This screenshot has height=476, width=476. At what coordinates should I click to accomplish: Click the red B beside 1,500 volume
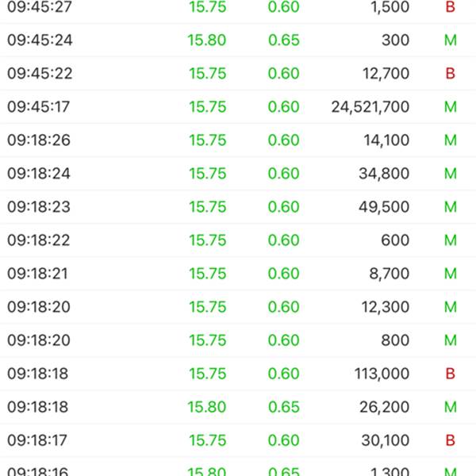click(451, 7)
